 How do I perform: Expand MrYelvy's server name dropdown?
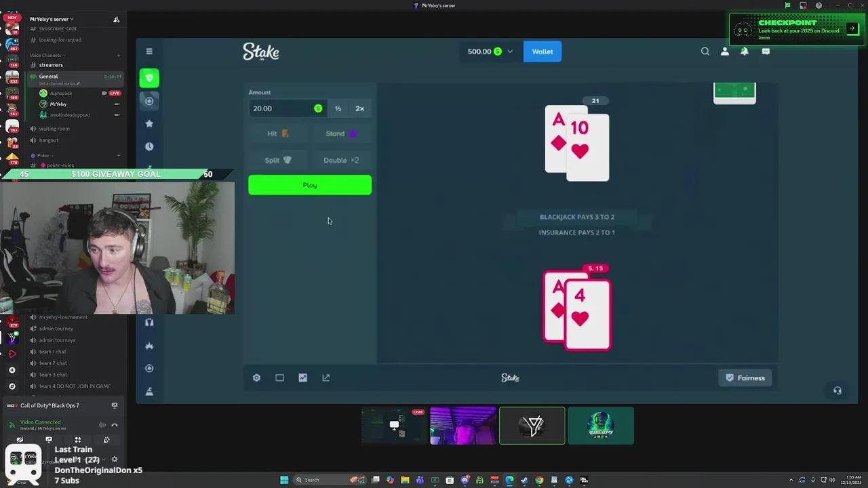coord(52,19)
